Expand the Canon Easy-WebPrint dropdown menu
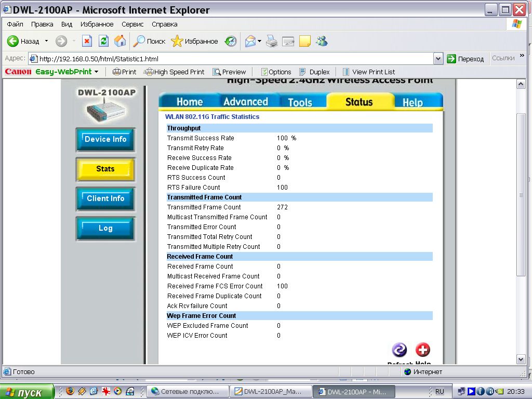Screen dimensions: 532x399 (96, 72)
